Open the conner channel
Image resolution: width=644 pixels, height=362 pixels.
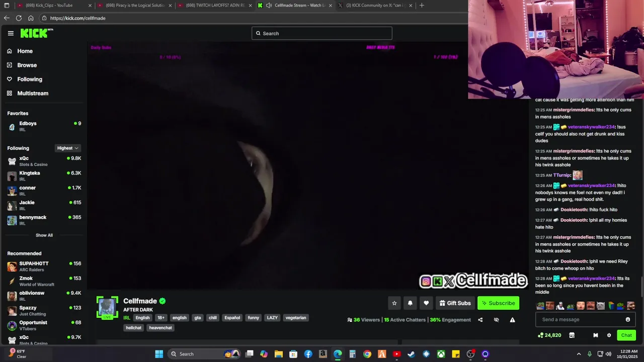click(44, 191)
